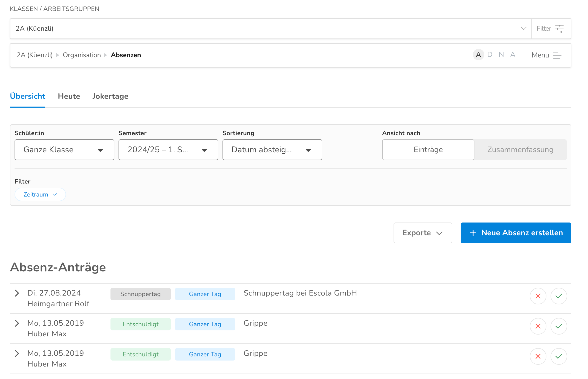Approve first Huber Max Grippe request

(x=559, y=326)
